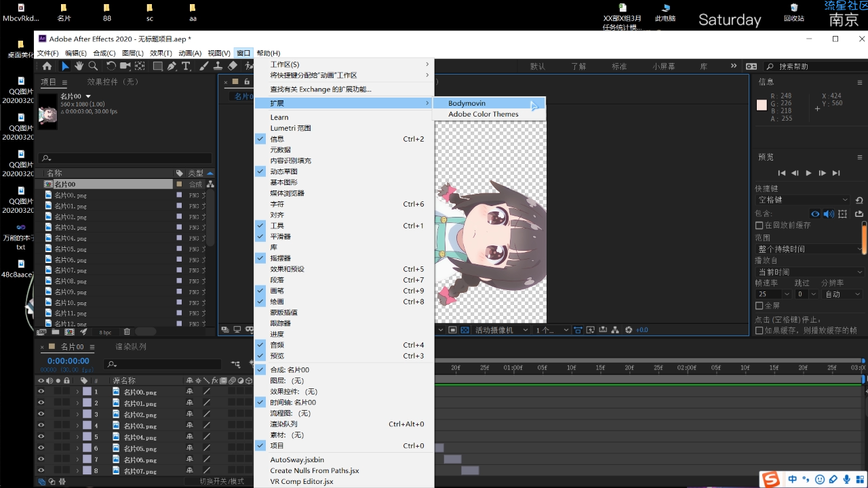
Task: Open 空格键 shortcut dropdown
Action: pyautogui.click(x=802, y=200)
